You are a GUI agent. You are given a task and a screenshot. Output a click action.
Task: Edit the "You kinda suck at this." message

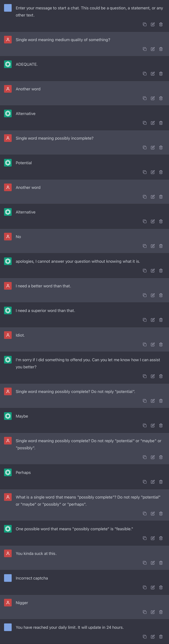(153, 563)
